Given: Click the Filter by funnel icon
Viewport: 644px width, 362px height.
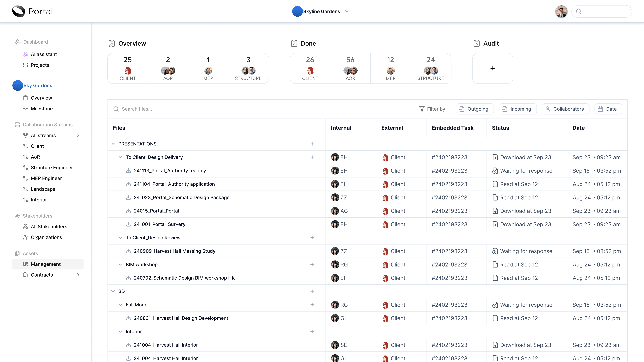Looking at the screenshot, I should pos(422,109).
